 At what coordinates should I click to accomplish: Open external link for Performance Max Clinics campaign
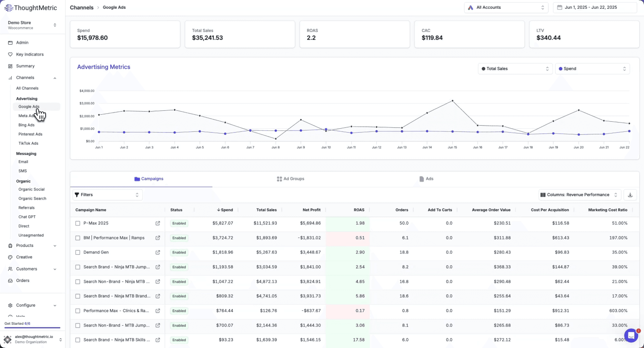coord(158,311)
